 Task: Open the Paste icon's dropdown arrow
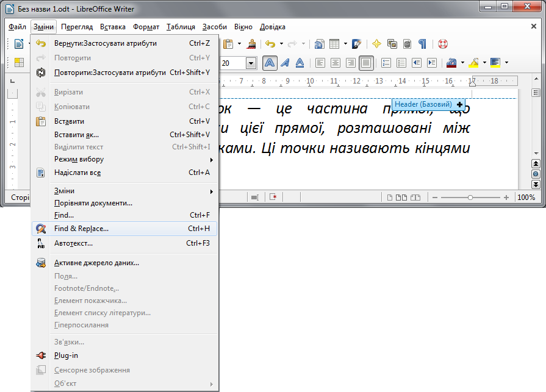point(239,44)
